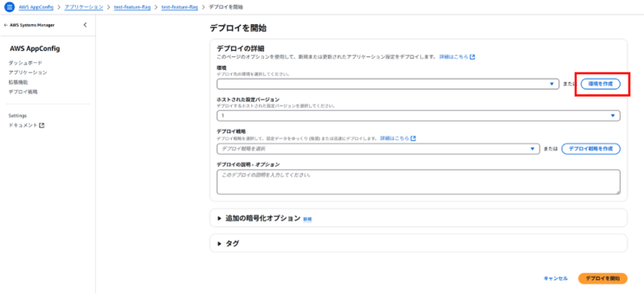
Task: Collapse the sidebar with the chevron icon
Action: click(x=85, y=25)
